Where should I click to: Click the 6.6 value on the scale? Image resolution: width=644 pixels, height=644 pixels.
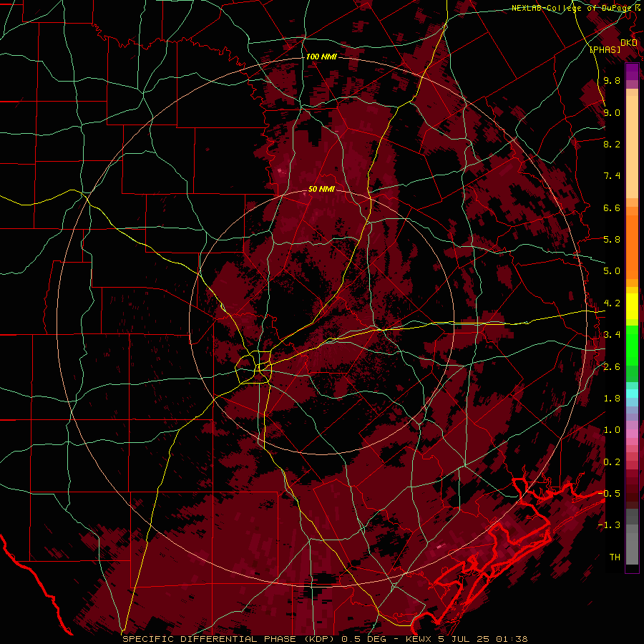612,208
